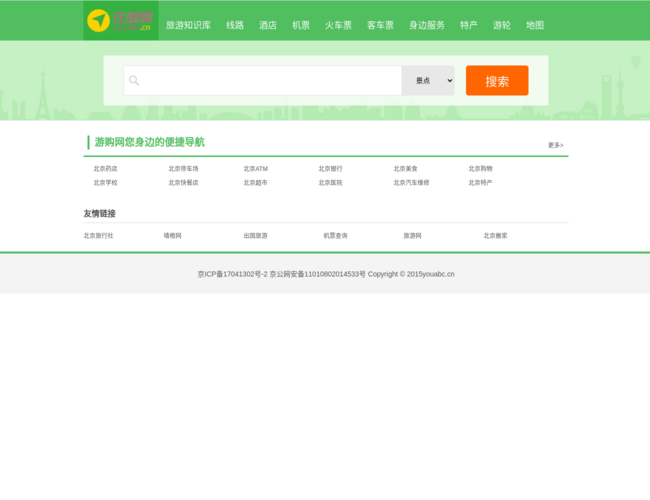
Task: Go to the 线路 nav tab
Action: pyautogui.click(x=235, y=25)
